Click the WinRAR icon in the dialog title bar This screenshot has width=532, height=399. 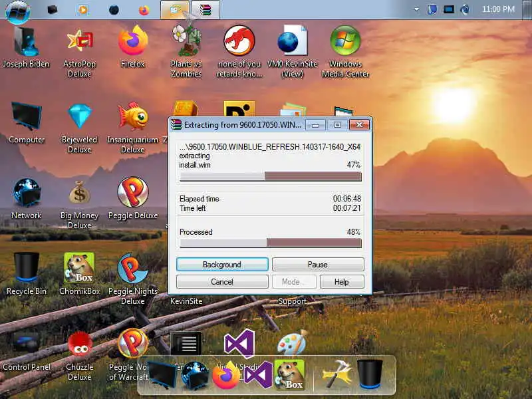[176, 124]
